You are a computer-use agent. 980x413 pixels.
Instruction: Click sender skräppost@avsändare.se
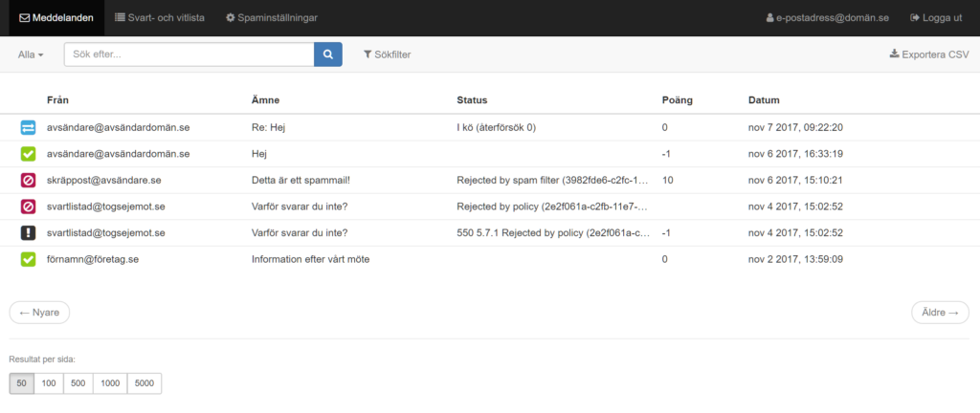pyautogui.click(x=103, y=181)
